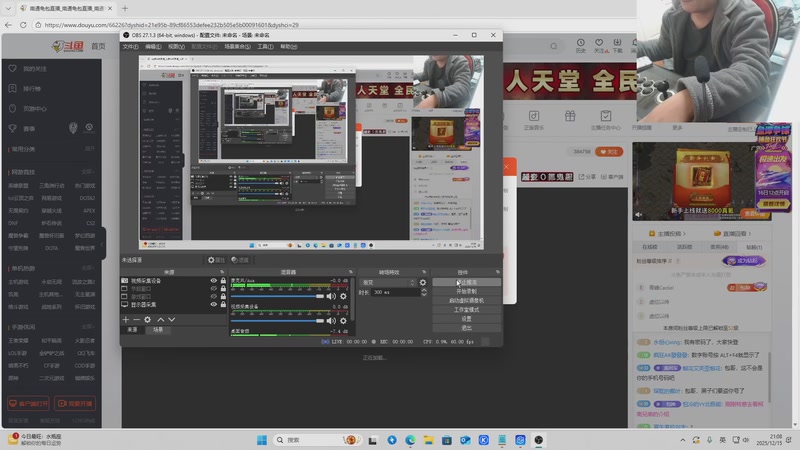
Task: Click the browser address bar URL
Action: (x=171, y=24)
